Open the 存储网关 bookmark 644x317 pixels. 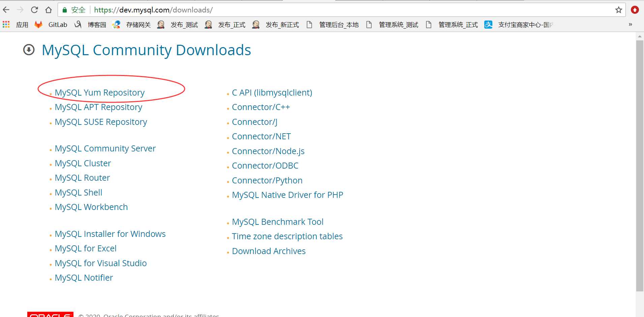pos(131,25)
